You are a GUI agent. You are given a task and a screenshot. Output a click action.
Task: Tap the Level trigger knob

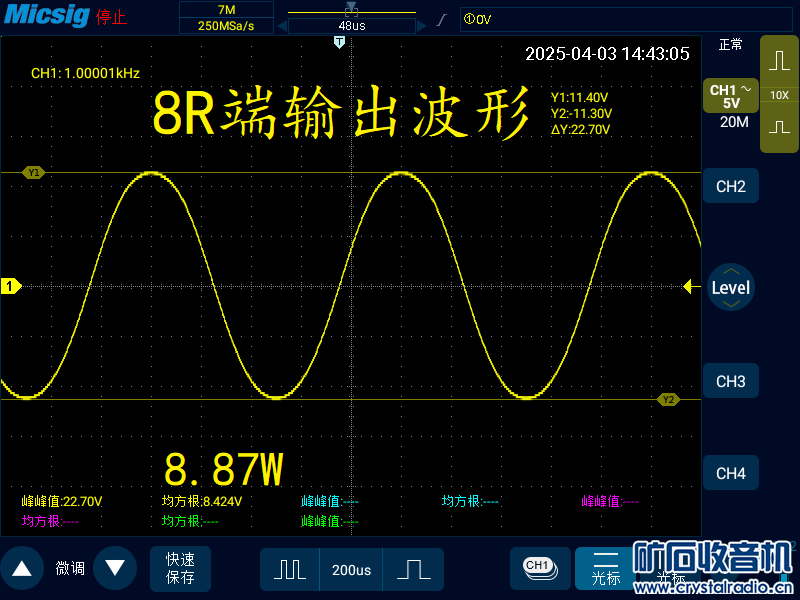pyautogui.click(x=731, y=287)
